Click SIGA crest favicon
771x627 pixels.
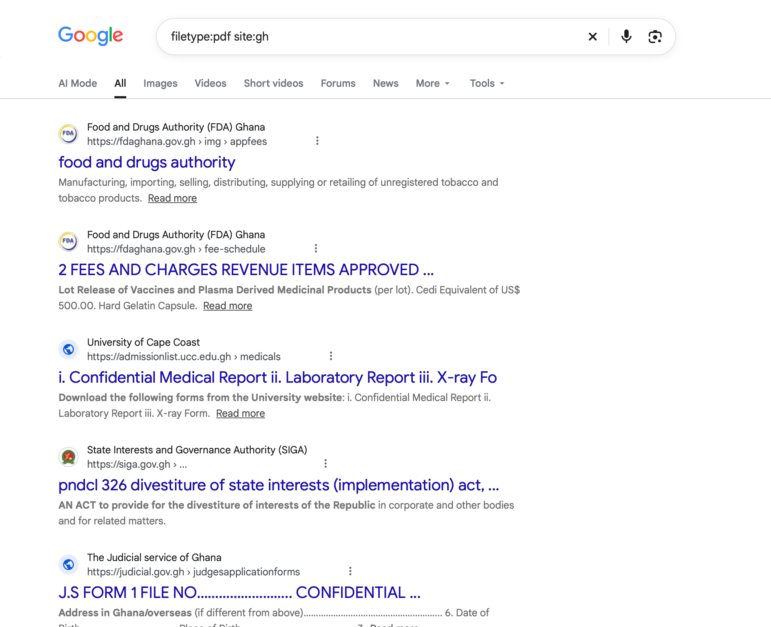[x=68, y=457]
